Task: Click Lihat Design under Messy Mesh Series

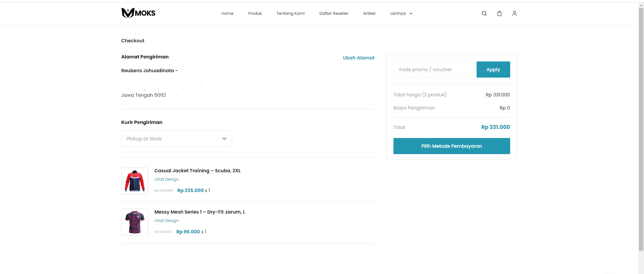Action: pos(166,221)
